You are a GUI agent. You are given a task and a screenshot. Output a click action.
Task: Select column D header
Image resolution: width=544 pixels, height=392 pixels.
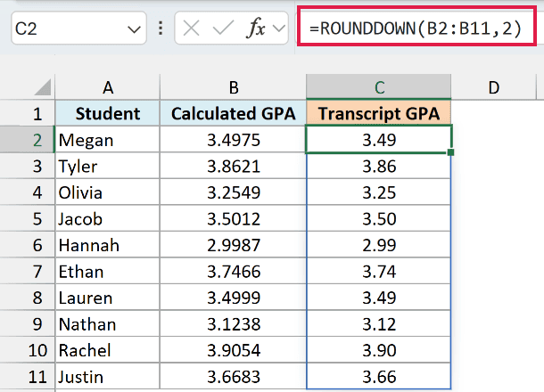[x=493, y=87]
